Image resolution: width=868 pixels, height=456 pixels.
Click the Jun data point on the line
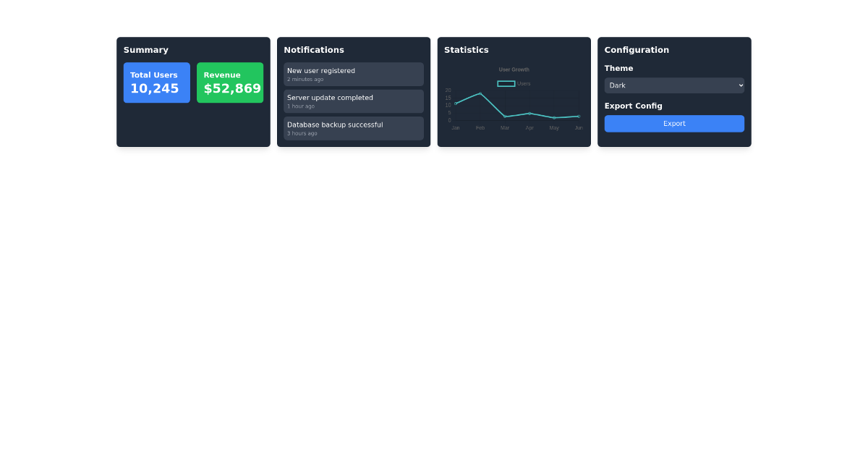(x=578, y=117)
